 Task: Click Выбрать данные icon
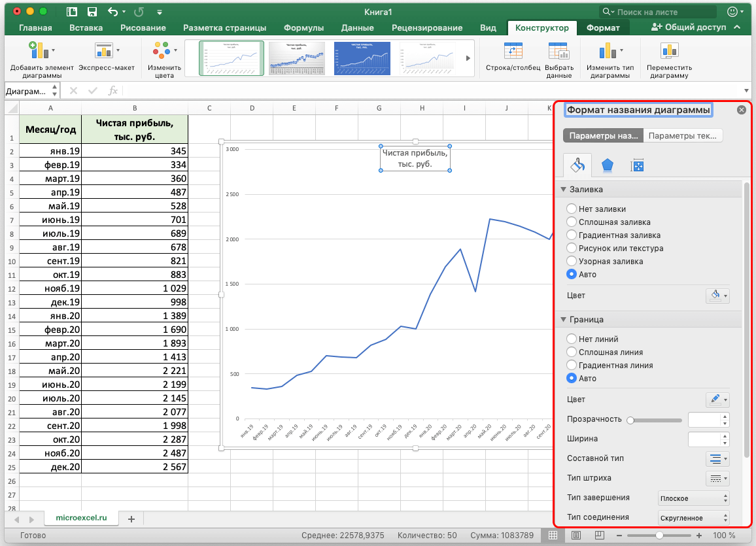pyautogui.click(x=558, y=51)
